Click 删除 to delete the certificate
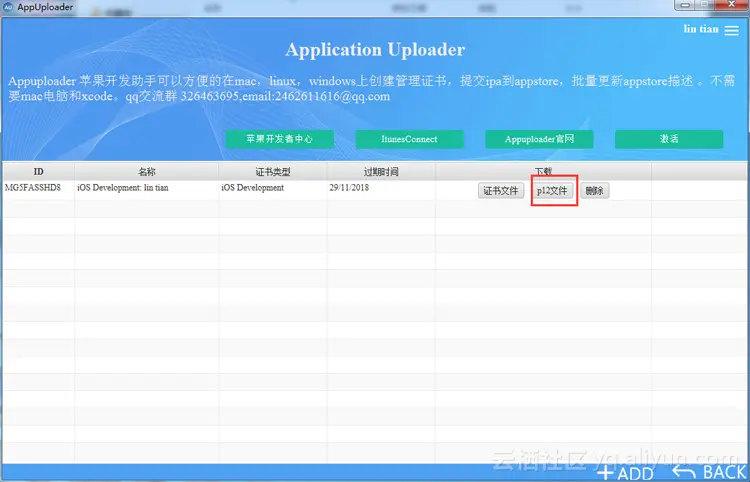This screenshot has height=482, width=750. (x=595, y=191)
